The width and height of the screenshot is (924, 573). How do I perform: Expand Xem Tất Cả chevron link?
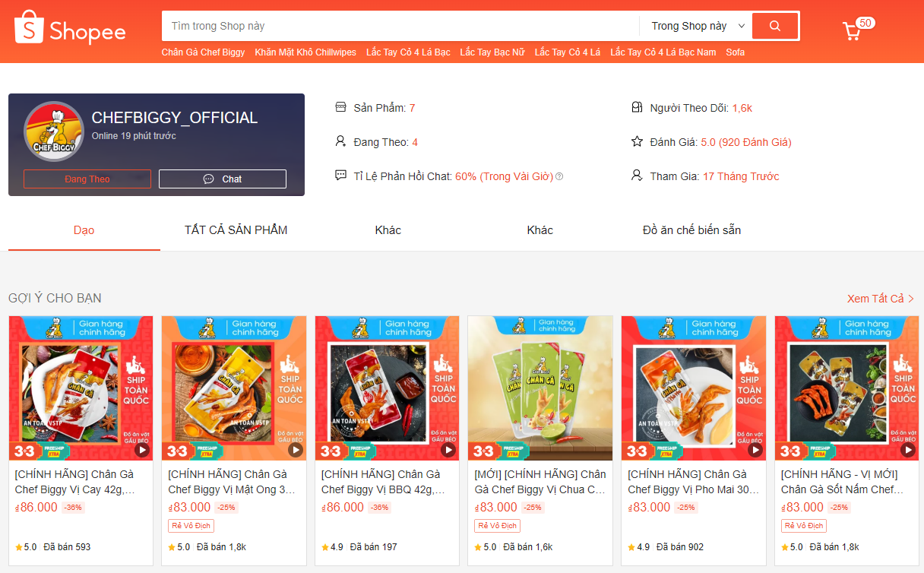click(x=881, y=299)
